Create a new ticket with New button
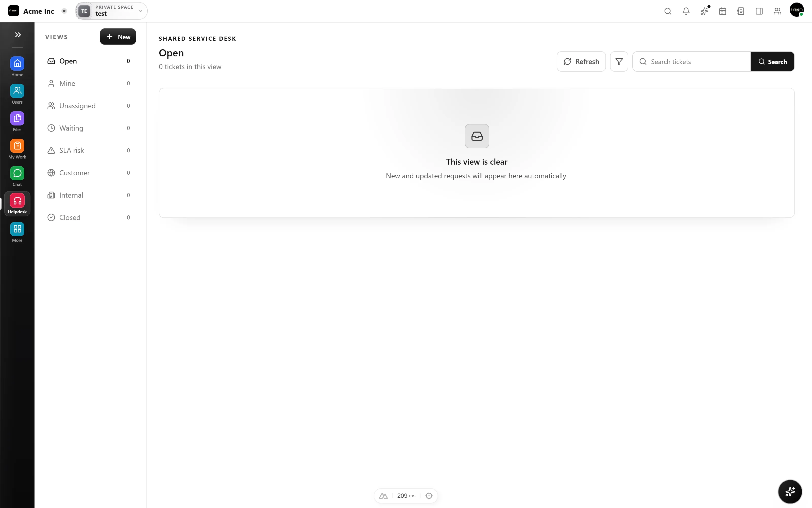 coord(118,37)
